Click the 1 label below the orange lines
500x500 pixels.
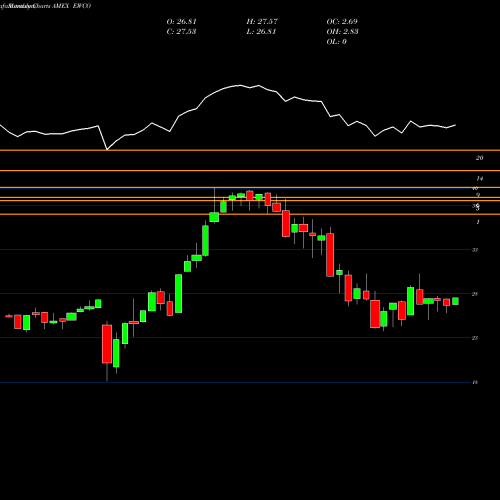pos(478,222)
